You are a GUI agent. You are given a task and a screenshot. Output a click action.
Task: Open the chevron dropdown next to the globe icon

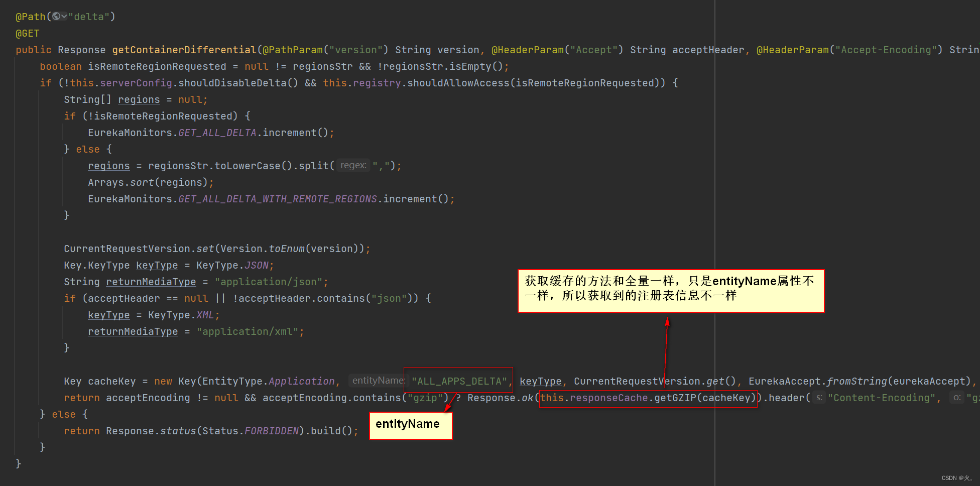click(64, 17)
